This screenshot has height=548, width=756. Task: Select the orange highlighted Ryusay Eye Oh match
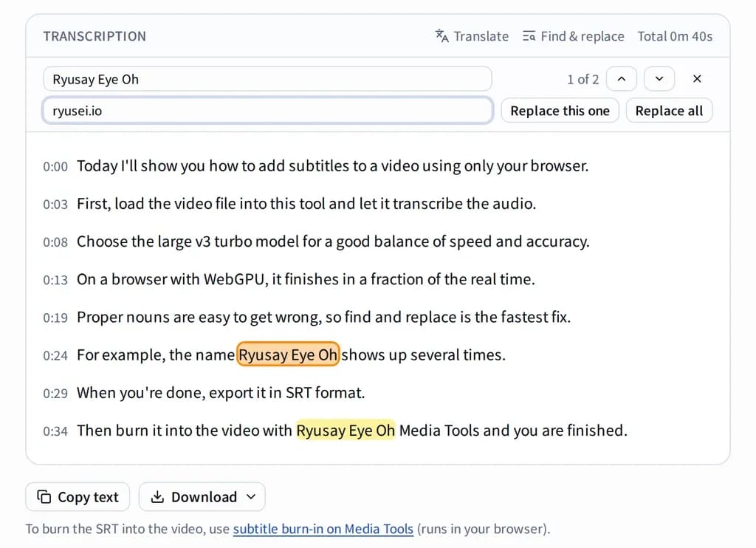click(288, 355)
